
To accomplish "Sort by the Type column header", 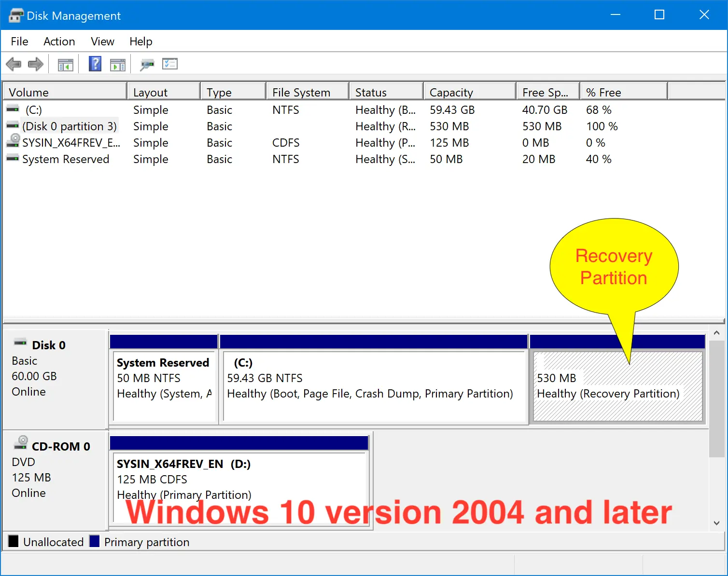I will [233, 92].
